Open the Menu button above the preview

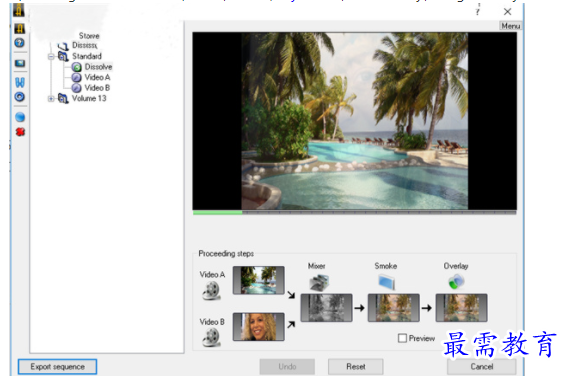511,26
